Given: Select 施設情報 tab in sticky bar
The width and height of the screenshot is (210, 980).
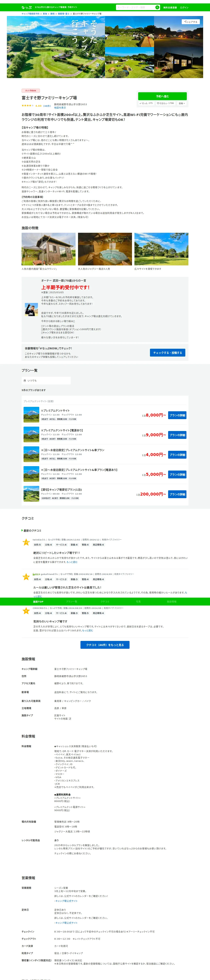Looking at the screenshot, I should point(172,601).
